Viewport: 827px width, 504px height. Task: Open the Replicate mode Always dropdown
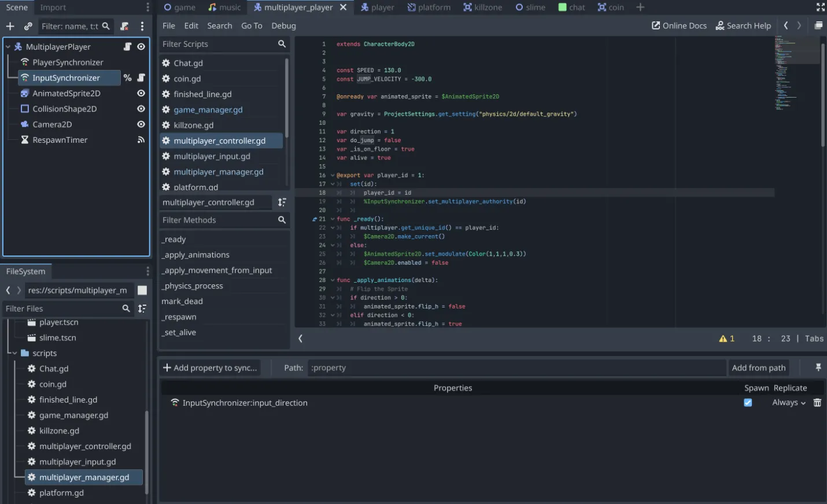788,403
